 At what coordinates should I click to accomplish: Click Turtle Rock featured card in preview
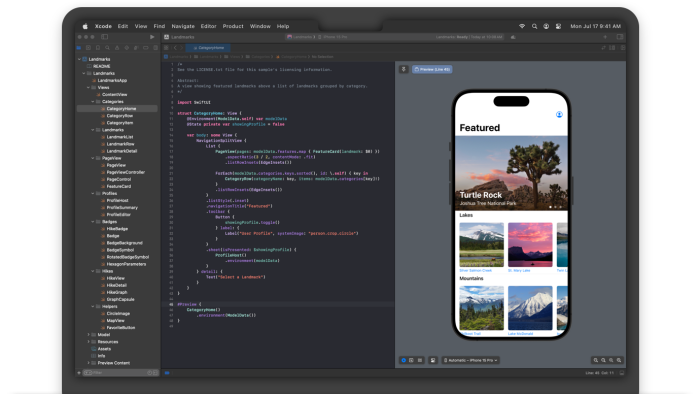511,173
